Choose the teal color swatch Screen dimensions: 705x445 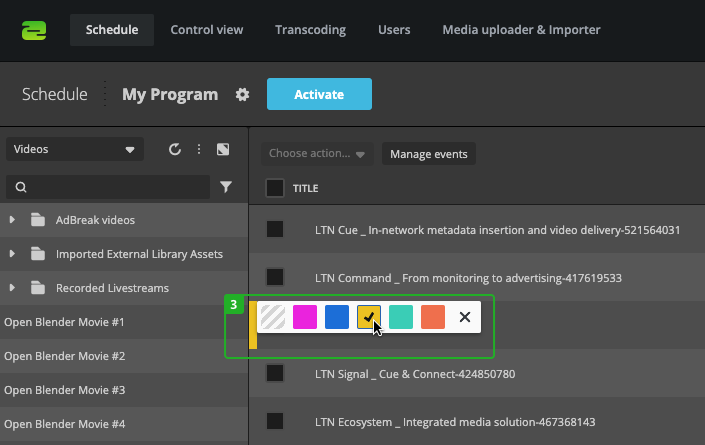(x=401, y=317)
